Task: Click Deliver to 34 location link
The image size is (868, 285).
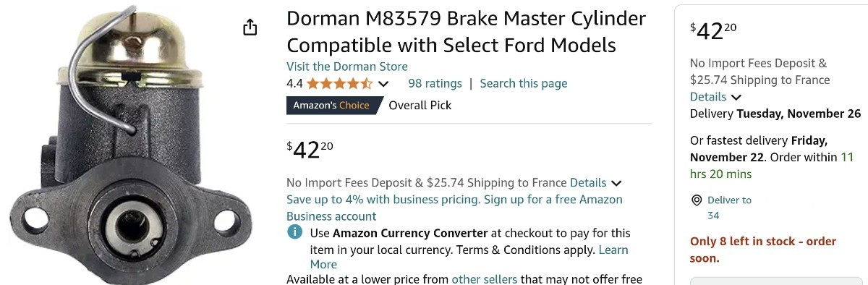Action: (729, 208)
